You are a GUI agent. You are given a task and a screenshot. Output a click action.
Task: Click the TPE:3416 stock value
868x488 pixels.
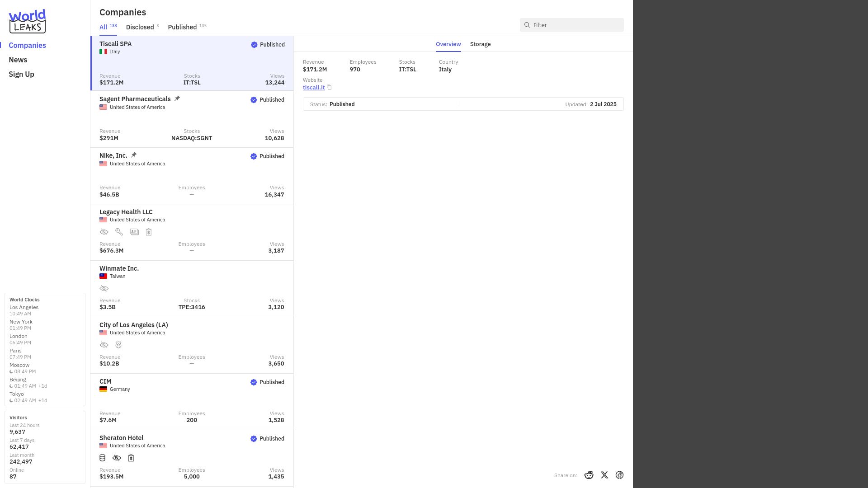click(192, 307)
